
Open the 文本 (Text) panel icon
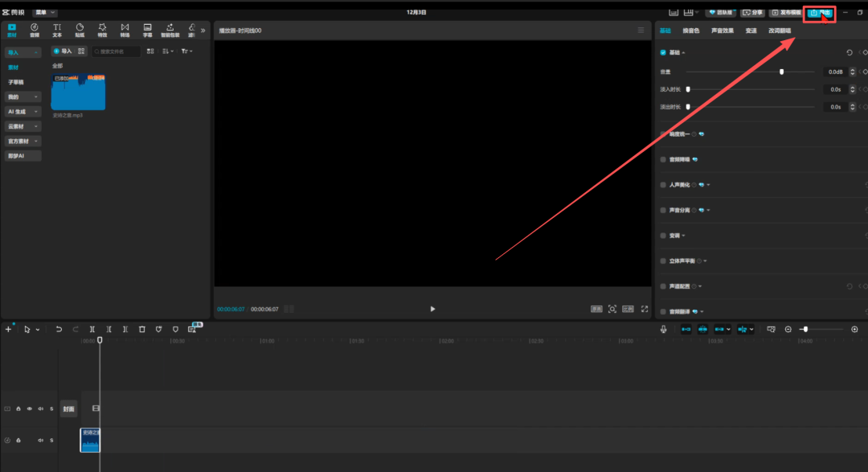(57, 30)
